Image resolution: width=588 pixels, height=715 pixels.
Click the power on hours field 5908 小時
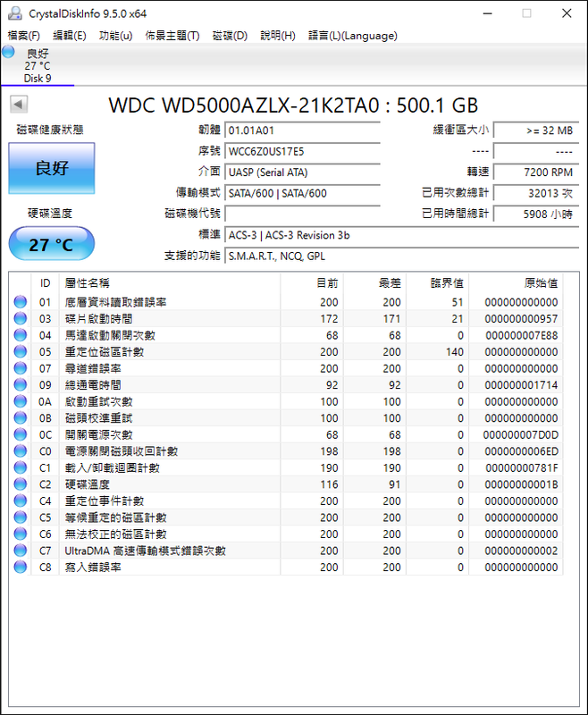pos(536,214)
